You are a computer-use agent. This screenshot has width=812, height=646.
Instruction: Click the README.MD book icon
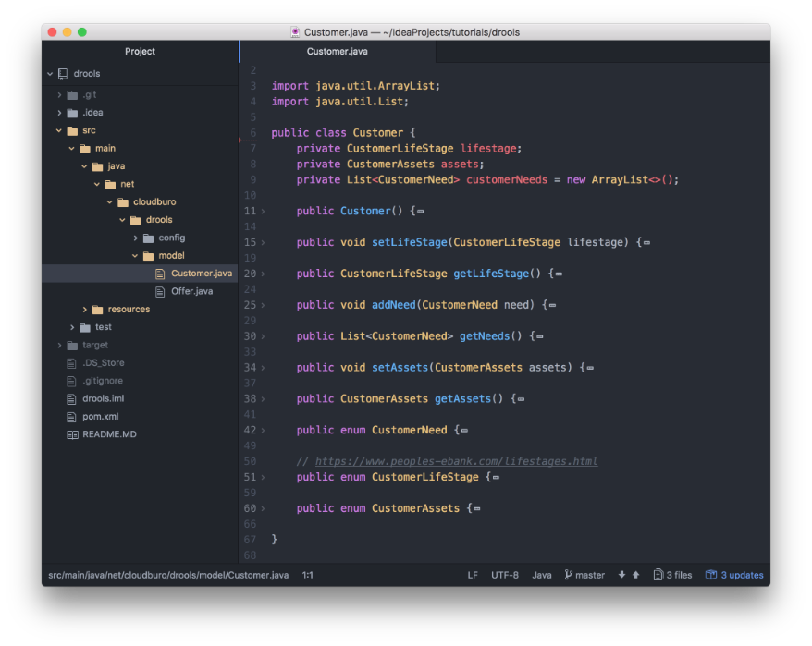coord(72,434)
